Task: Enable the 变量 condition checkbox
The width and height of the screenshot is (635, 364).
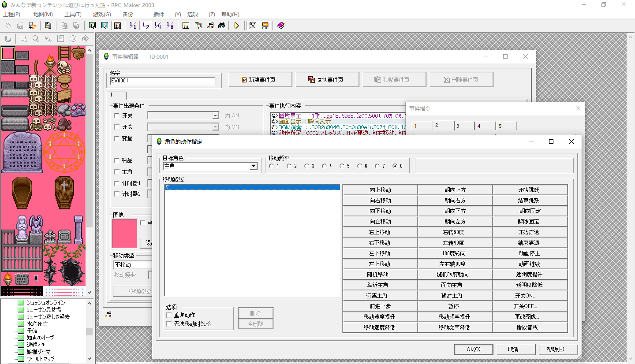Action: [117, 138]
